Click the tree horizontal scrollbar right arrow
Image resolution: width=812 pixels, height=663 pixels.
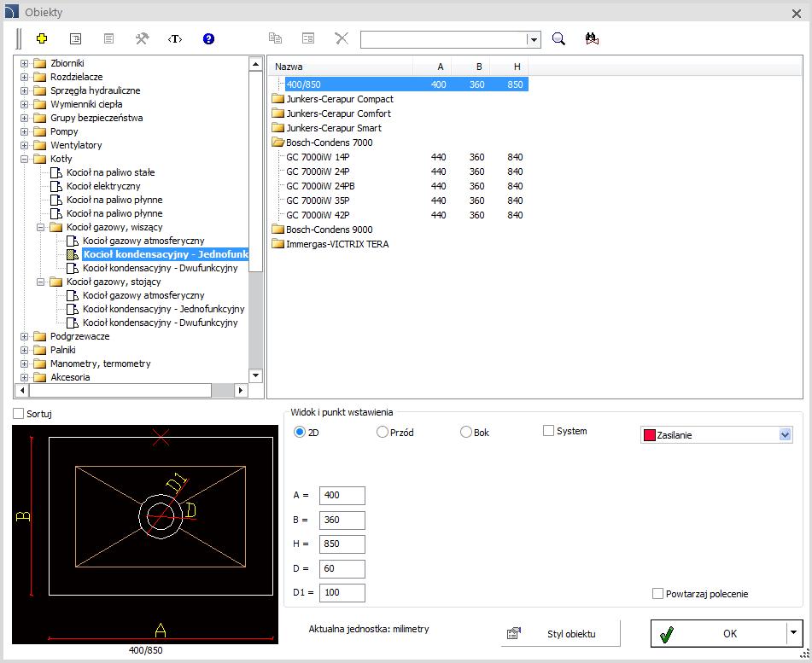[x=240, y=390]
